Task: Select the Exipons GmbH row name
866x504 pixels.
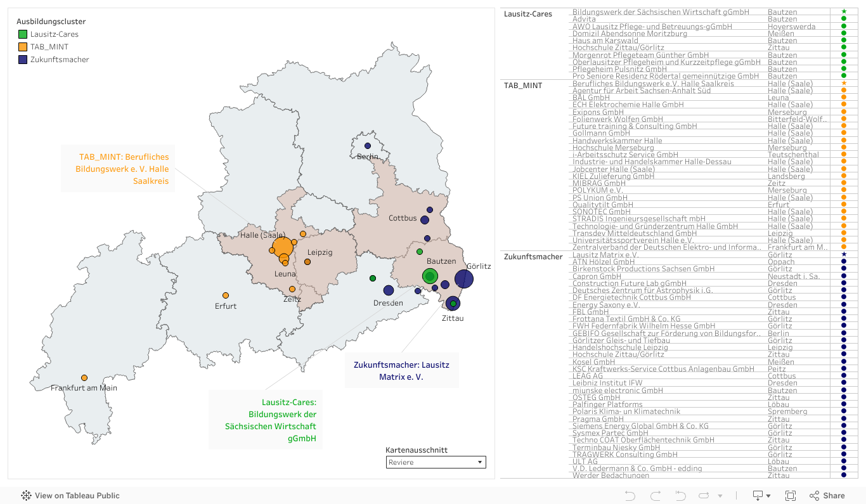Action: pyautogui.click(x=598, y=112)
